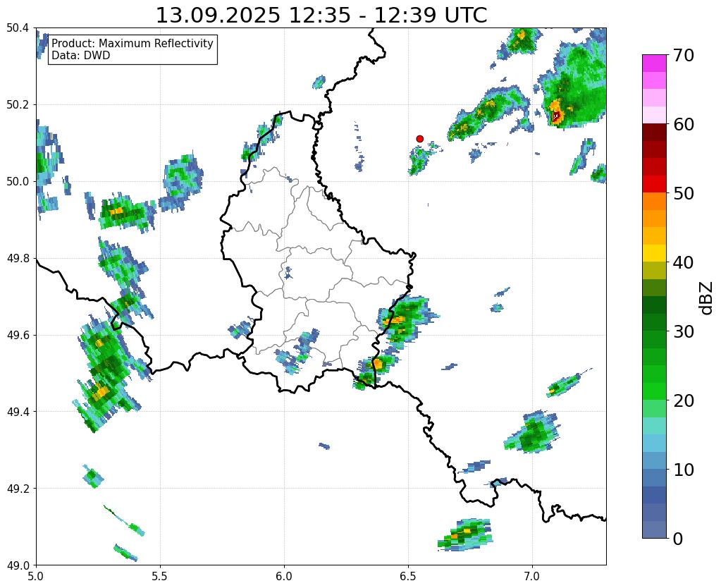Click the latitude tick label 49.8
This screenshot has width=721, height=588.
[x=18, y=258]
